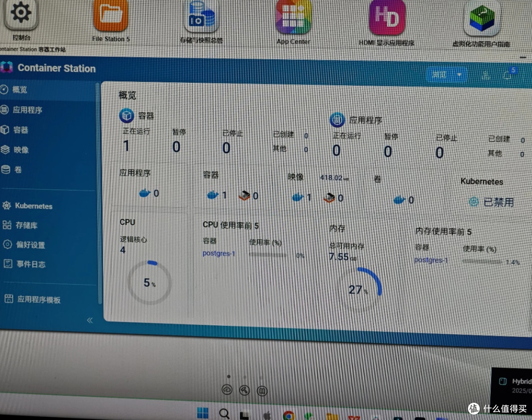This screenshot has height=420, width=532.
Task: Select 概览 in the sidebar
Action: point(48,90)
